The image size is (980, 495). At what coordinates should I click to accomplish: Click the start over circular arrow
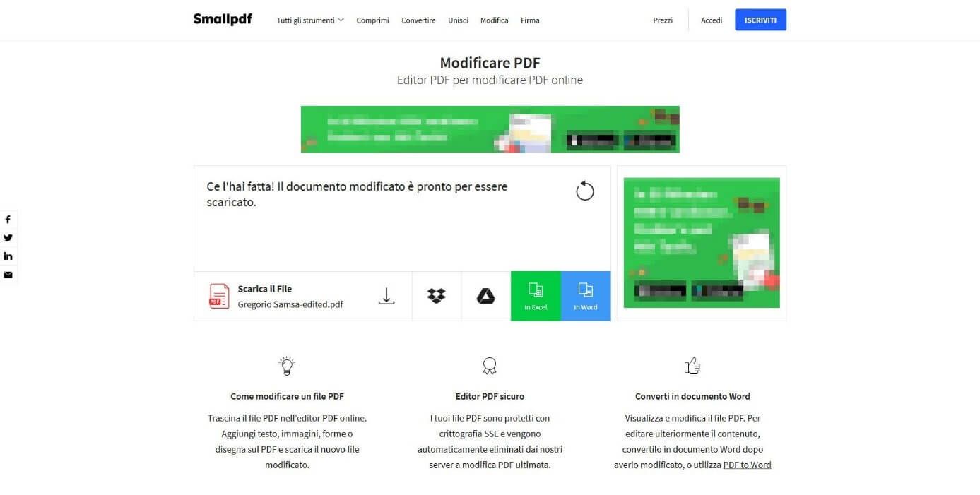tap(585, 191)
